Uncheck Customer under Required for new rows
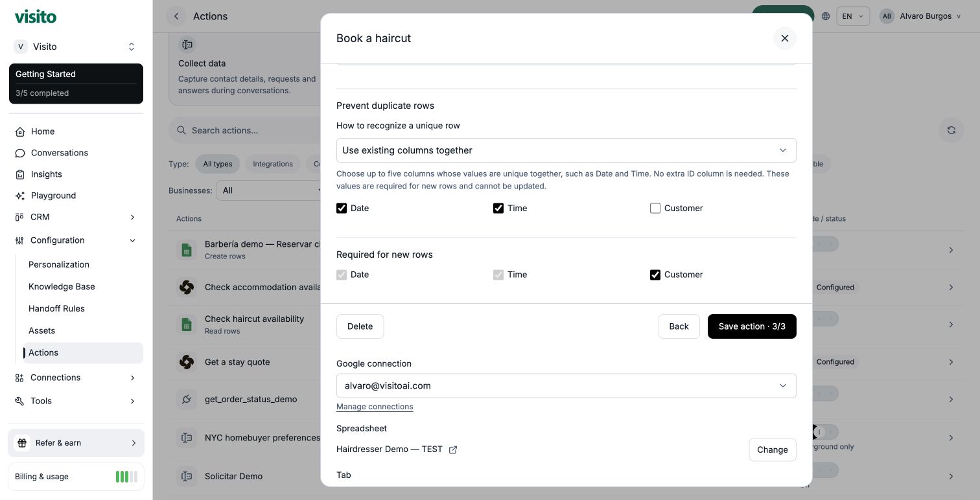This screenshot has width=980, height=500. pos(655,275)
